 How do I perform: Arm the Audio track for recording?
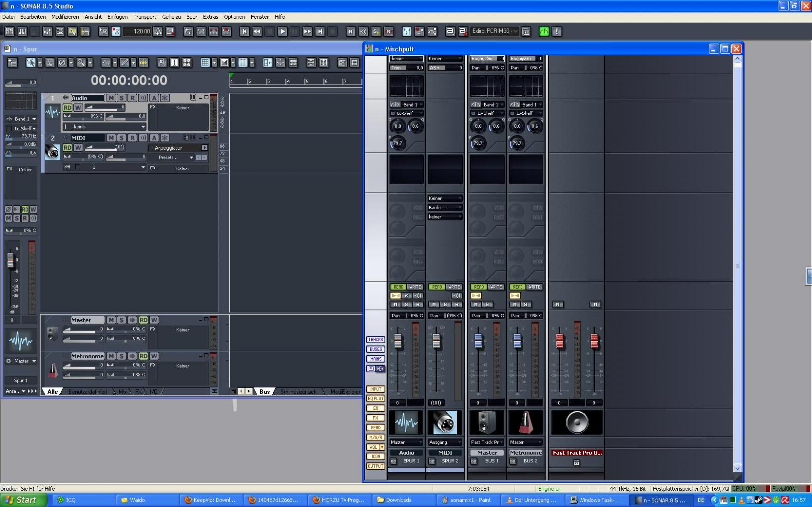(x=132, y=98)
